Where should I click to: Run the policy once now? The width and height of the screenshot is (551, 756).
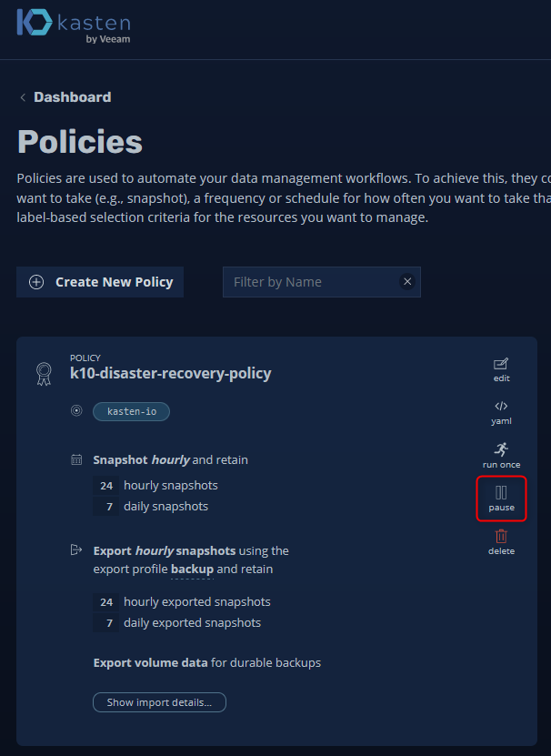[x=501, y=455]
